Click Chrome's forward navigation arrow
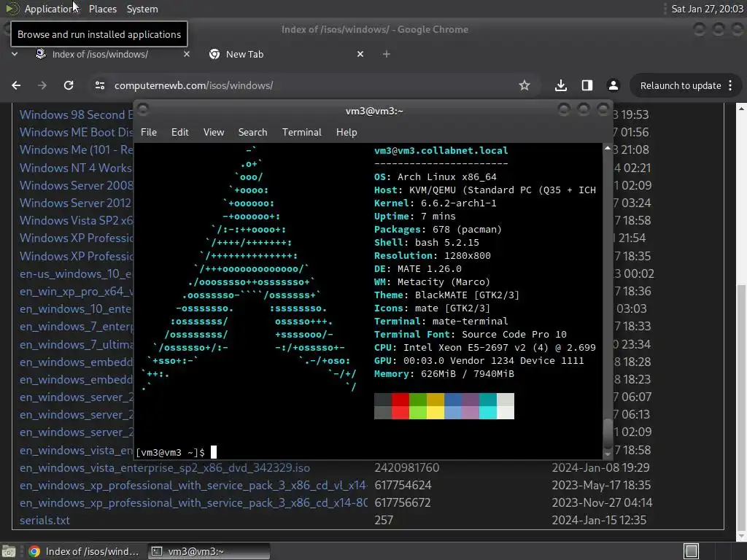This screenshot has height=560, width=747. [42, 85]
